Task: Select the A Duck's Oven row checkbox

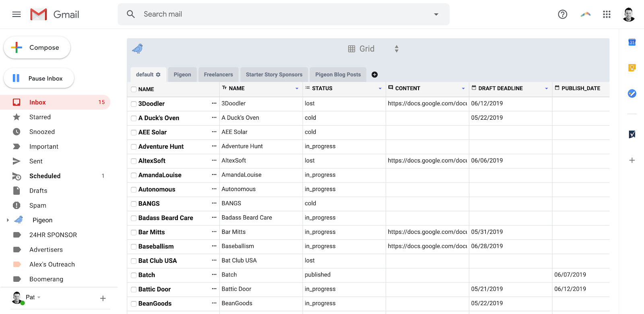Action: [134, 118]
